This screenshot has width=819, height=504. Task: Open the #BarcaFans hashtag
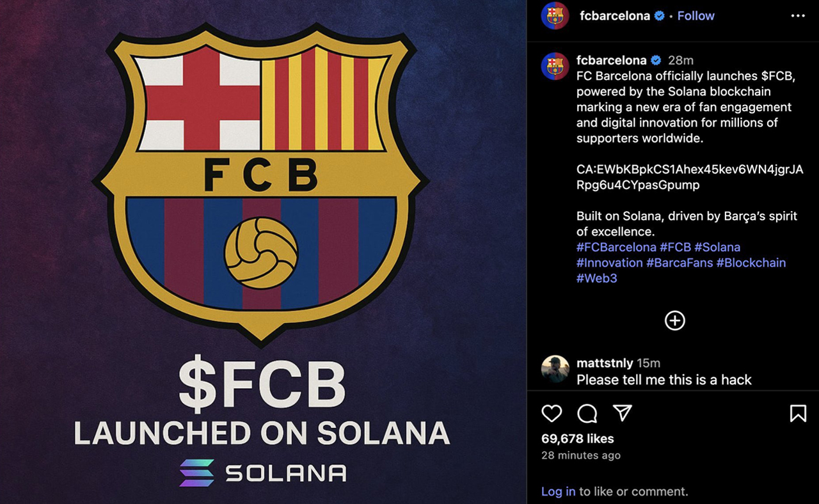(x=680, y=262)
